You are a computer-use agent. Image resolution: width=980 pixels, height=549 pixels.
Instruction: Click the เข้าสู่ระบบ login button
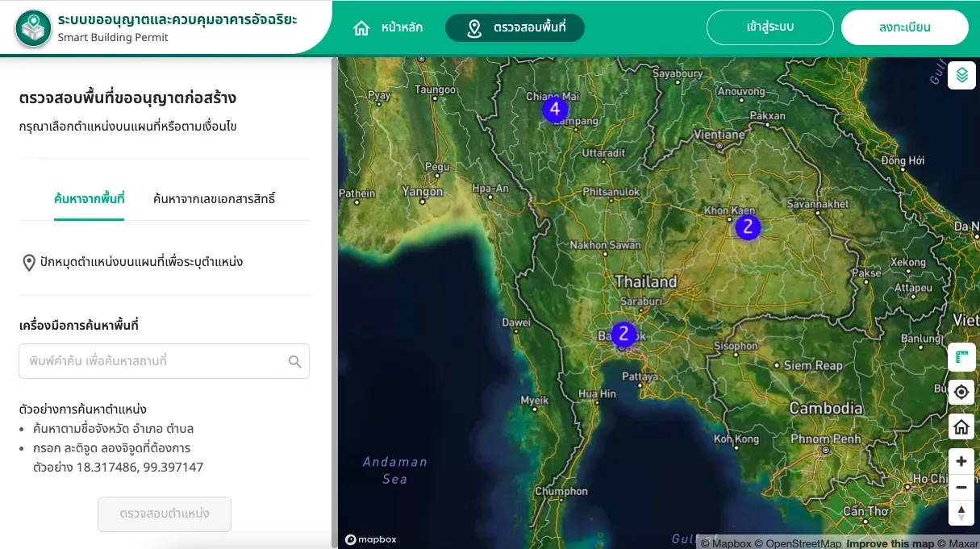coord(770,27)
